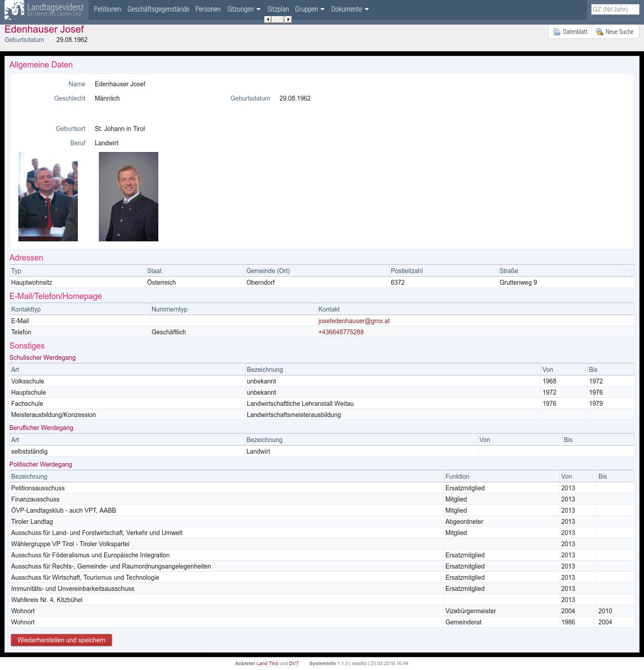The height and width of the screenshot is (670, 644).
Task: Click the birthplace St. Johann in Tirol
Action: tap(120, 129)
